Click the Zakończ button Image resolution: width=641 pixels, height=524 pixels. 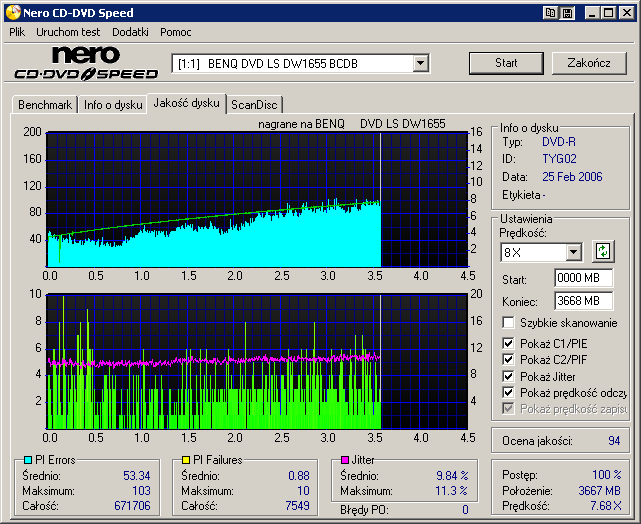tap(589, 63)
